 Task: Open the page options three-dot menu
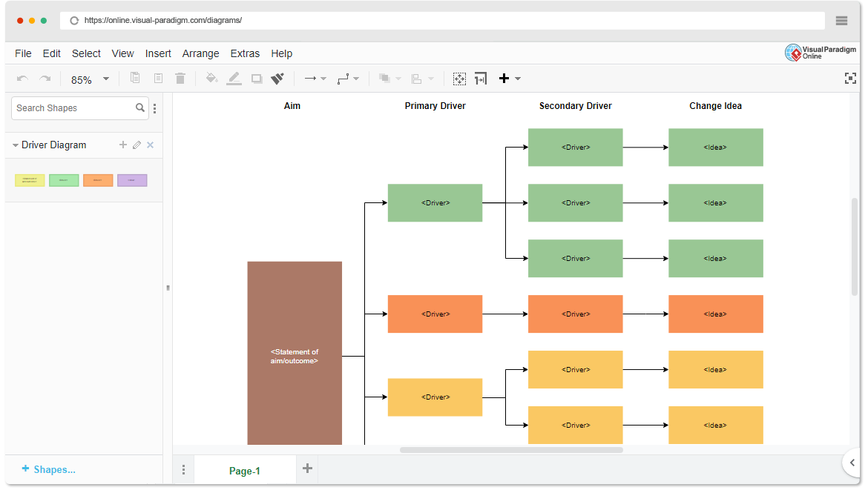(184, 470)
